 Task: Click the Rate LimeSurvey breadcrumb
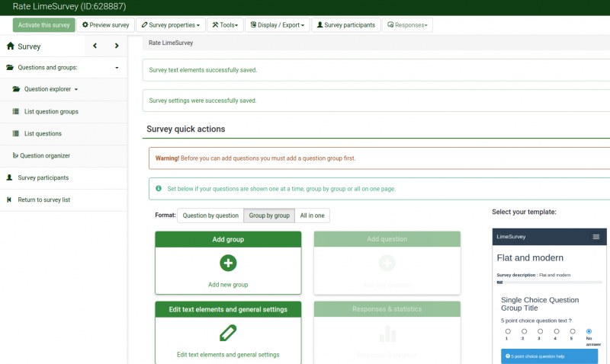point(171,43)
